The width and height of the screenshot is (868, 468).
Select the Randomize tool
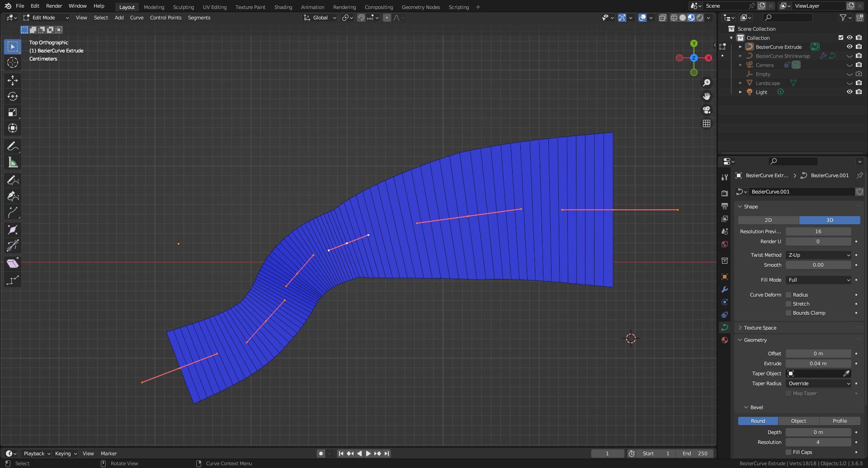[13, 280]
